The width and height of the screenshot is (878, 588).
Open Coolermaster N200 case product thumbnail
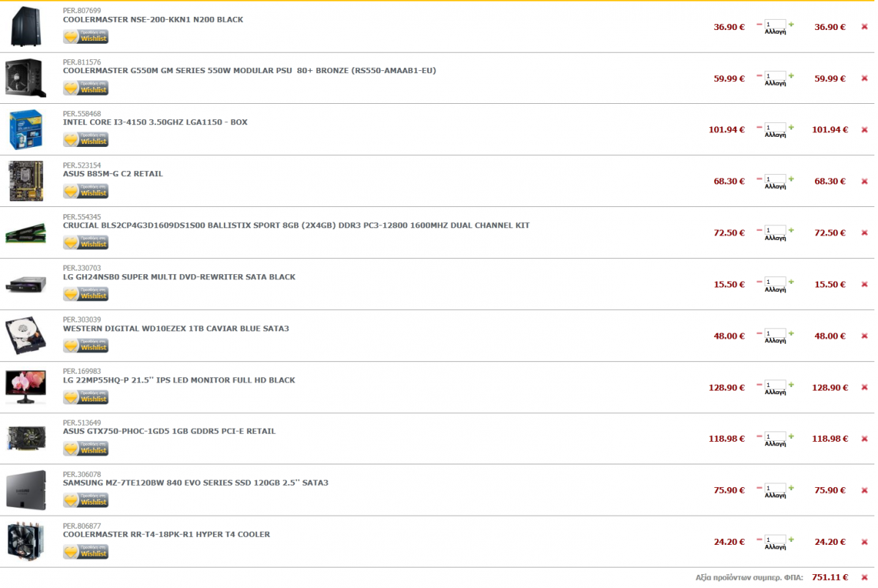[x=26, y=26]
